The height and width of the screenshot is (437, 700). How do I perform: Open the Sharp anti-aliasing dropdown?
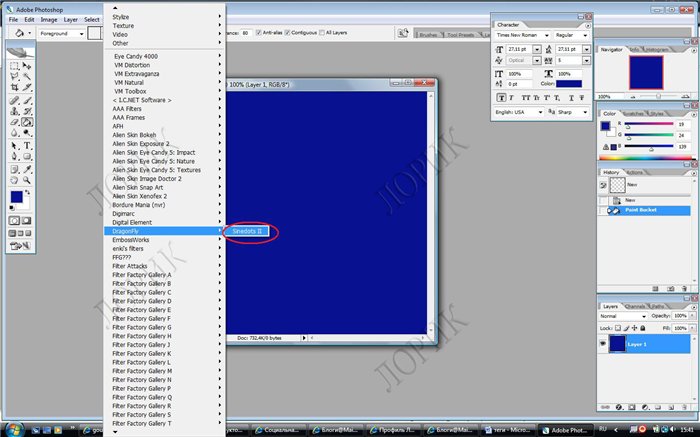585,112
